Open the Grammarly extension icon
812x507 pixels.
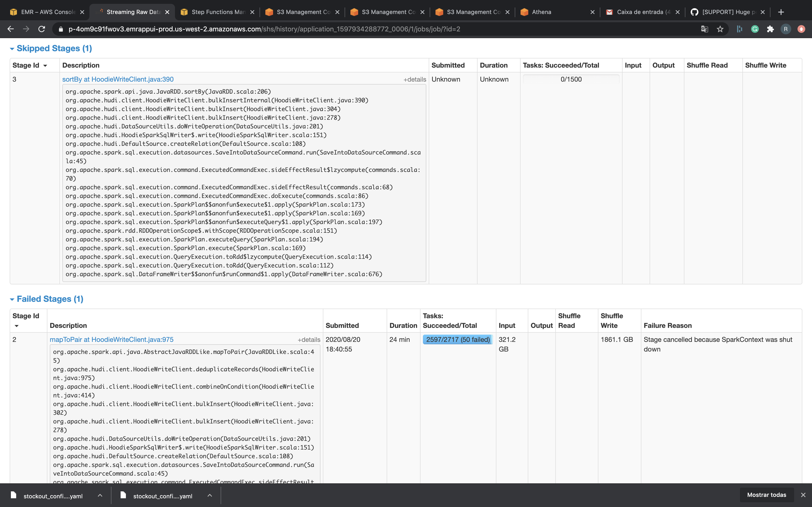click(755, 29)
